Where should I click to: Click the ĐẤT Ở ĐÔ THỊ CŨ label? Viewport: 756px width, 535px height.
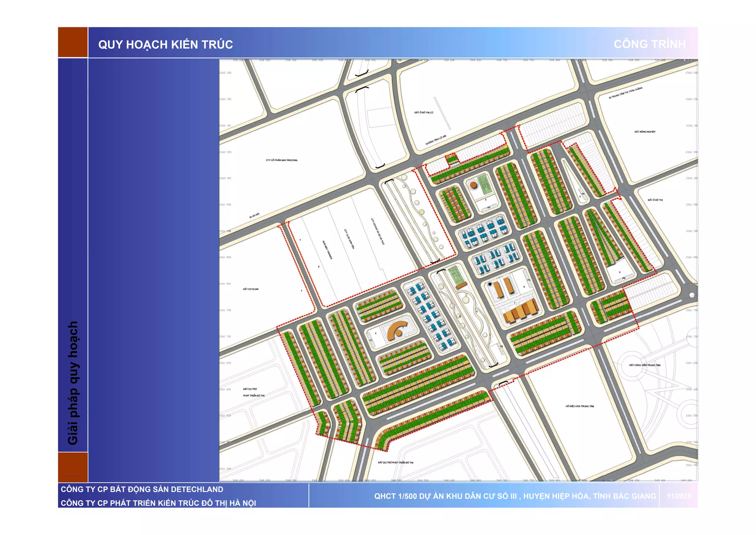(x=424, y=112)
